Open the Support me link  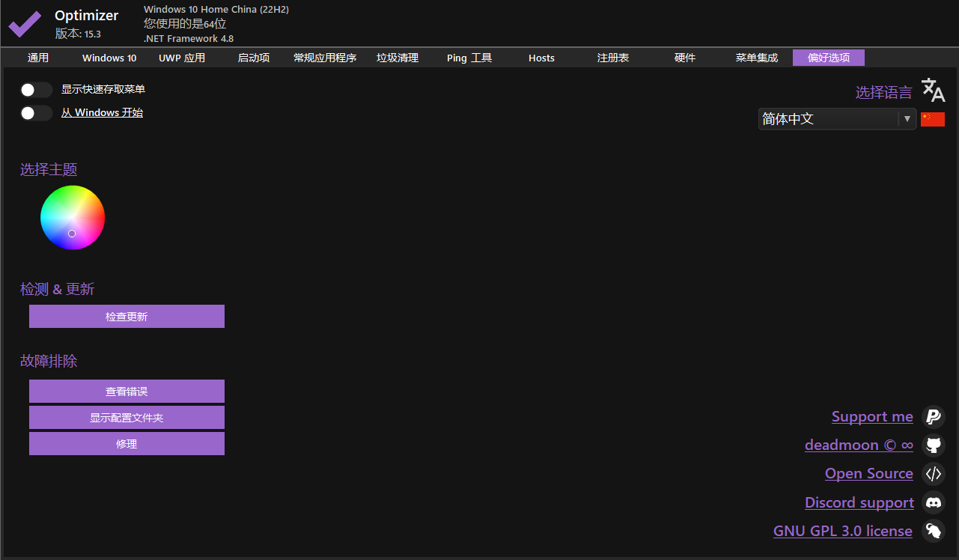[x=872, y=417]
